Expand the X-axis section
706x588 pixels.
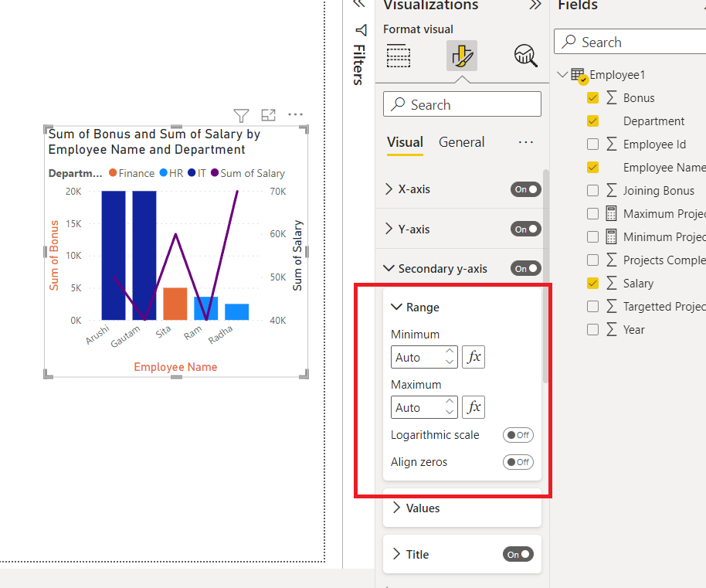[389, 189]
